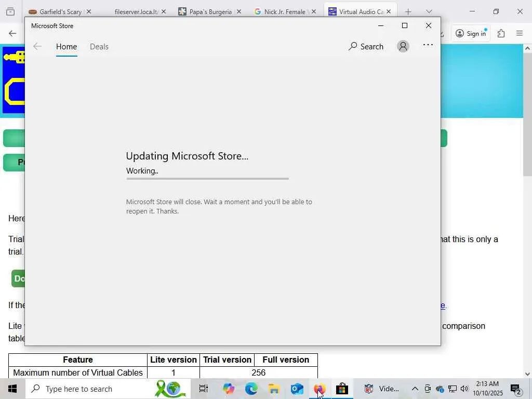532x399 pixels.
Task: Click the Updating Microsoft Store heading text
Action: (187, 156)
